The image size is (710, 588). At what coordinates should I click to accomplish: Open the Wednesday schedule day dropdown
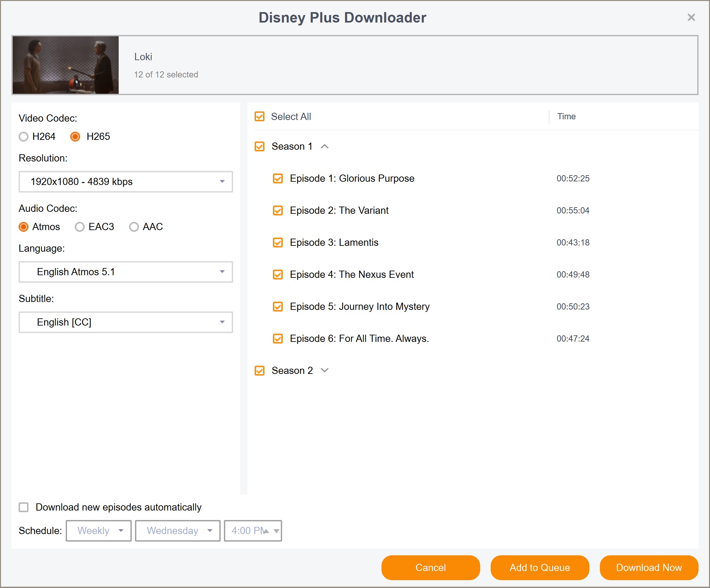point(177,531)
